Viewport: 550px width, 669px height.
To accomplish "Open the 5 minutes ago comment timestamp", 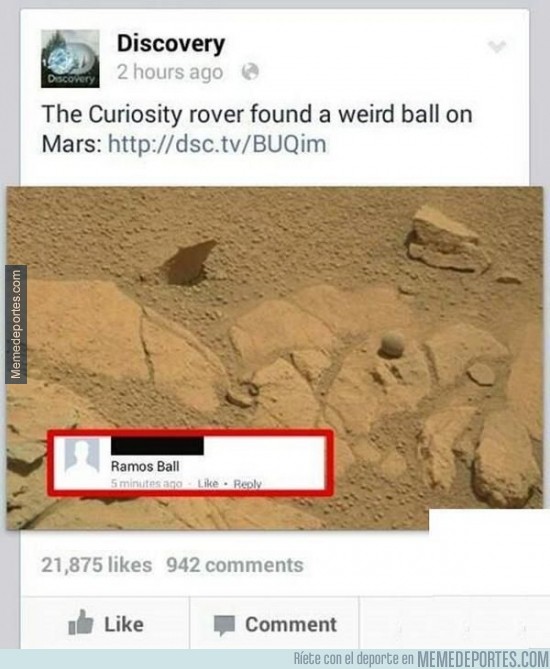I will point(146,483).
